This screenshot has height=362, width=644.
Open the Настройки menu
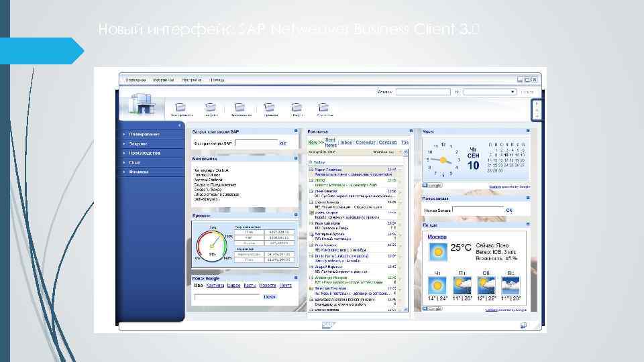[192, 80]
